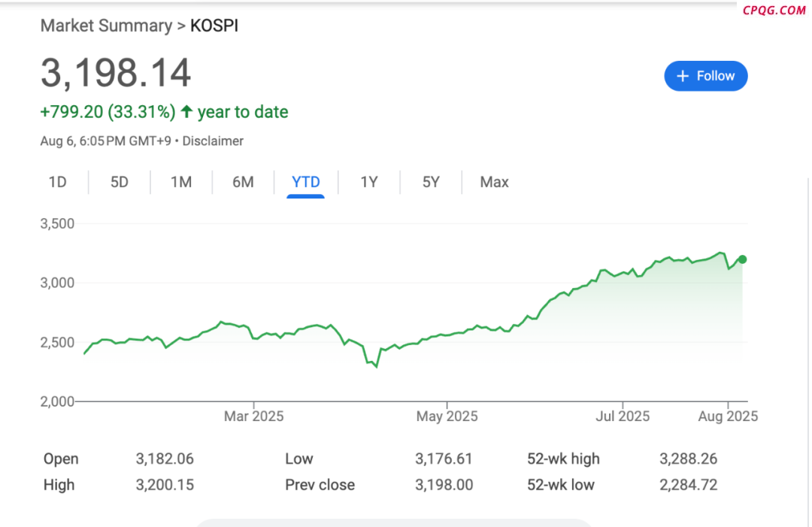
Task: Click the Jul 2025 axis label
Action: pos(623,416)
